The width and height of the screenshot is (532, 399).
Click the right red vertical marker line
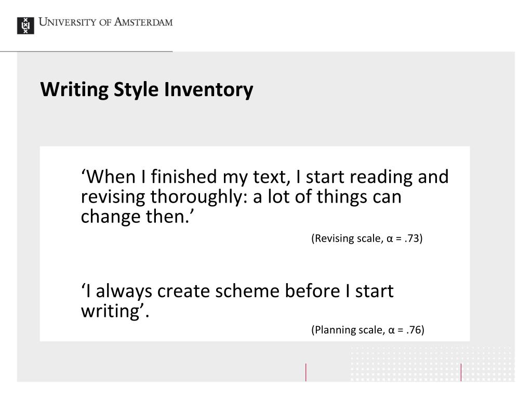pos(461,372)
